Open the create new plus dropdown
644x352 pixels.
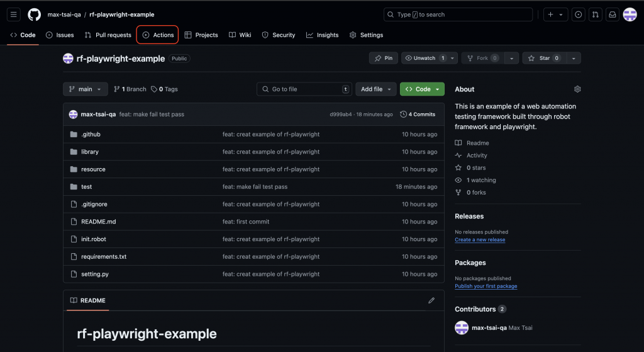point(556,14)
